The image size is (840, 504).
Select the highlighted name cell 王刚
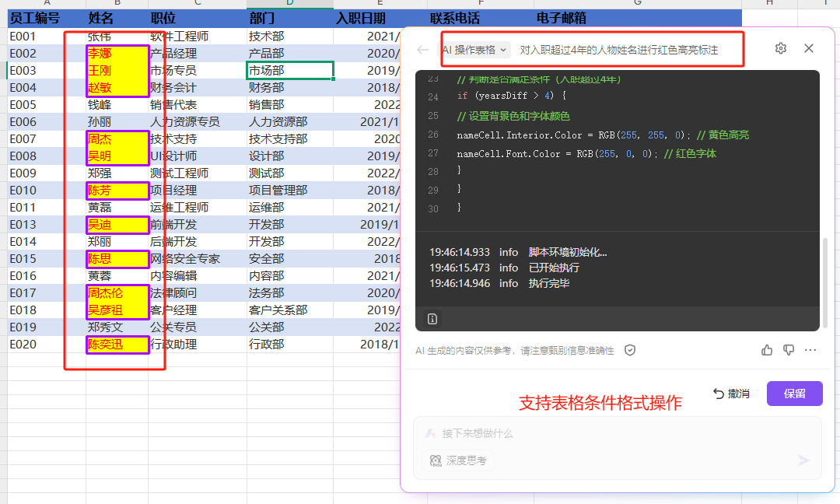[117, 71]
